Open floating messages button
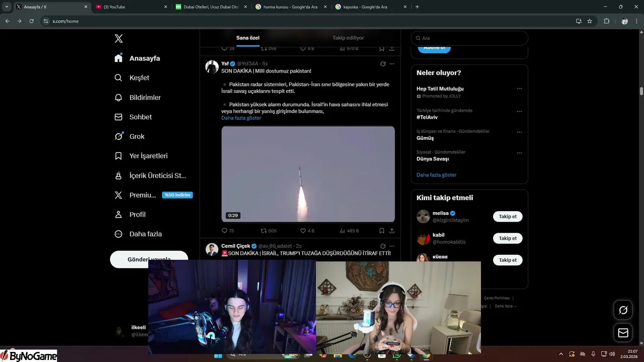The width and height of the screenshot is (644, 362). [623, 332]
